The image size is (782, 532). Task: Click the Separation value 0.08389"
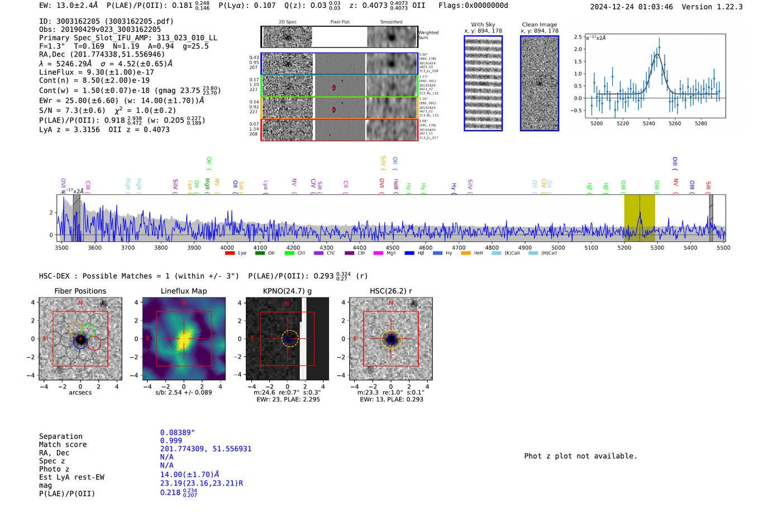tap(178, 433)
